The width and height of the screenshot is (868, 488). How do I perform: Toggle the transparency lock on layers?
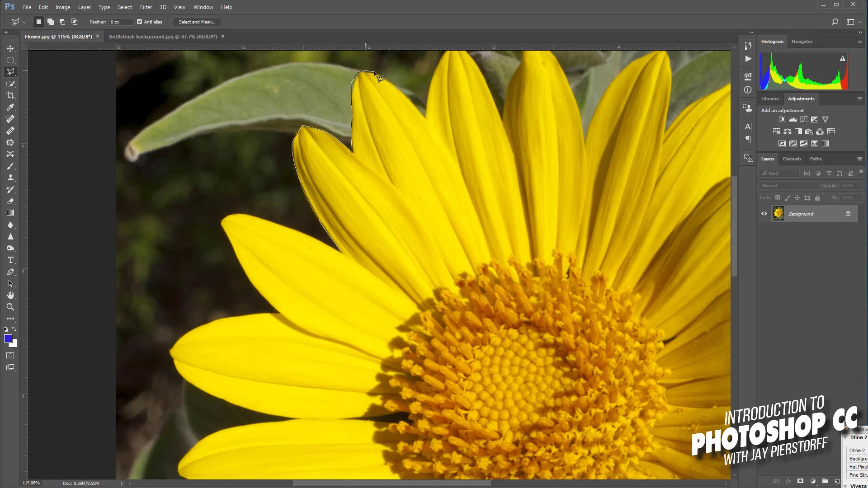777,197
